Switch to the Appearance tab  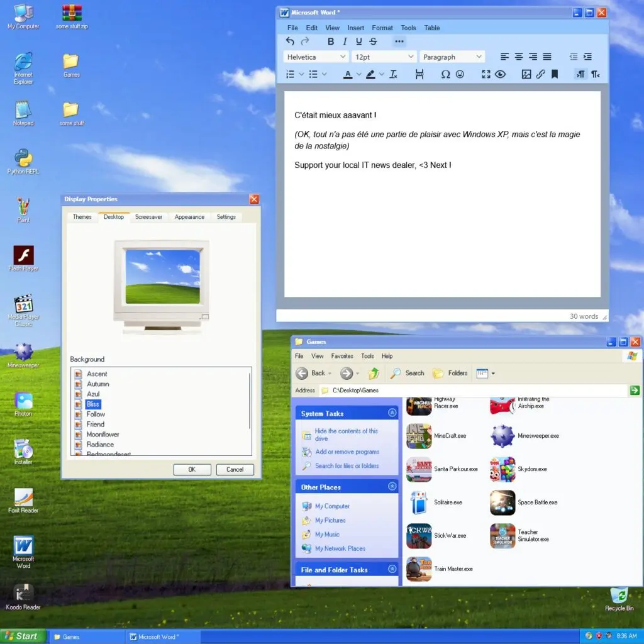(189, 217)
